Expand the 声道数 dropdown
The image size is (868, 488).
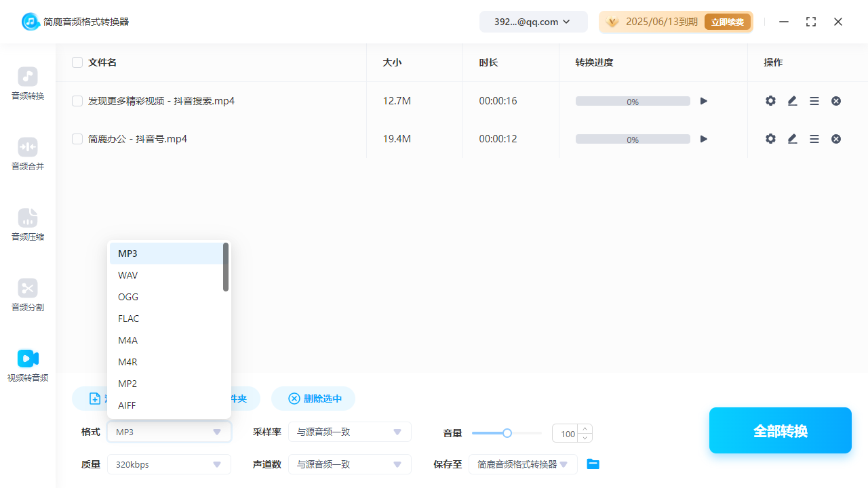pyautogui.click(x=350, y=464)
